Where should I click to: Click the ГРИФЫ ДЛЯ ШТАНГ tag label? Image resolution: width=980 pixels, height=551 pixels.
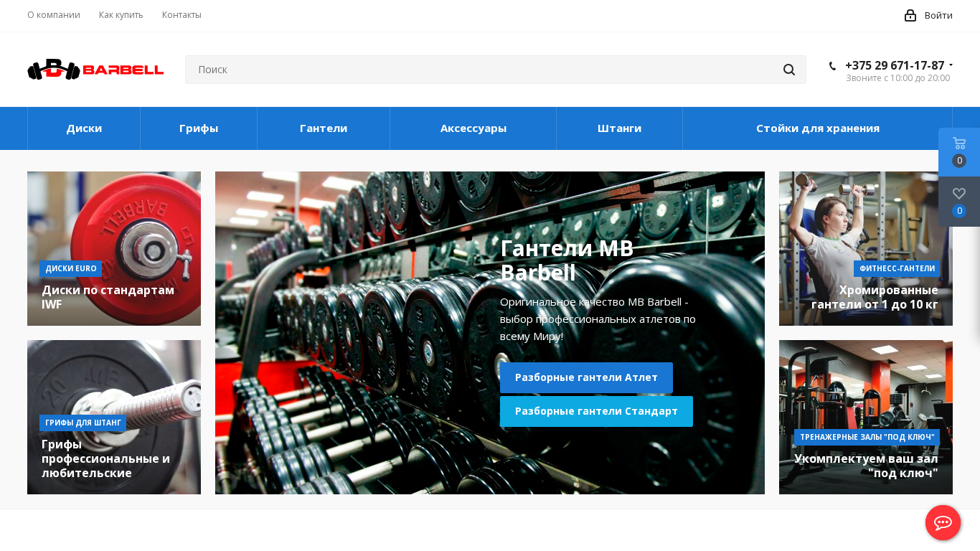click(83, 423)
